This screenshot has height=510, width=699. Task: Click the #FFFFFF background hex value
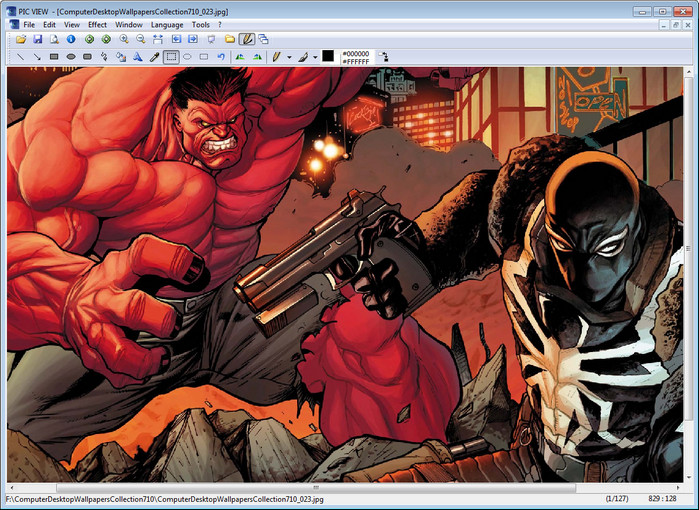[x=356, y=61]
